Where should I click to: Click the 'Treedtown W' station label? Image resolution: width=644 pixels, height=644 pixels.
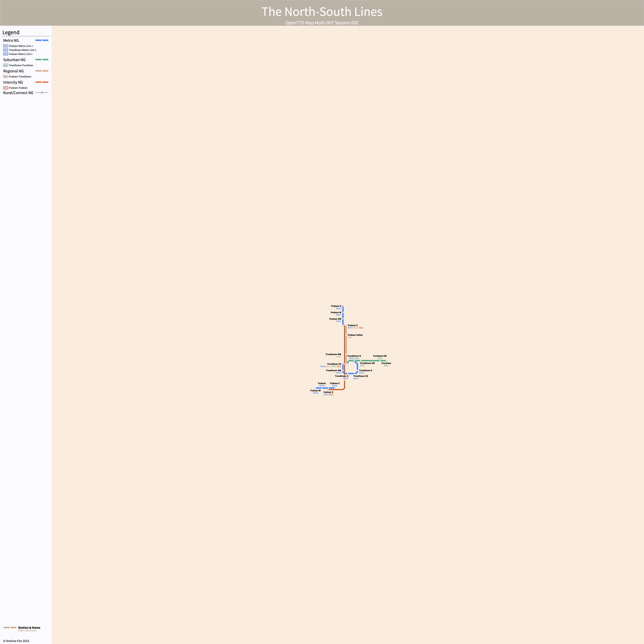[334, 364]
